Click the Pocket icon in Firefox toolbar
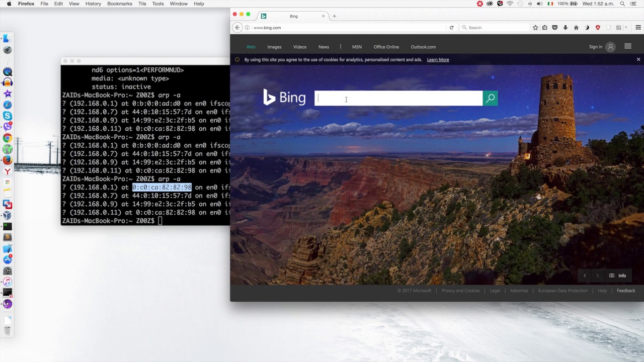Screen dimensions: 644x362 (555, 28)
